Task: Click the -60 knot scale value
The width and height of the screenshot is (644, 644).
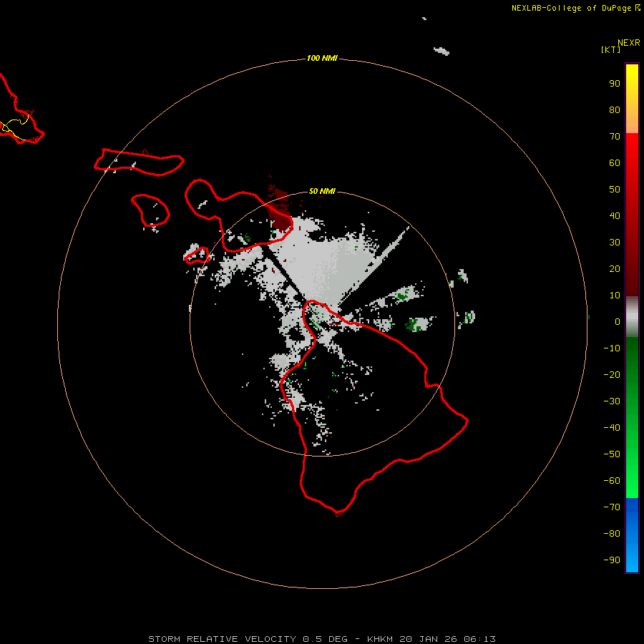Action: [612, 481]
